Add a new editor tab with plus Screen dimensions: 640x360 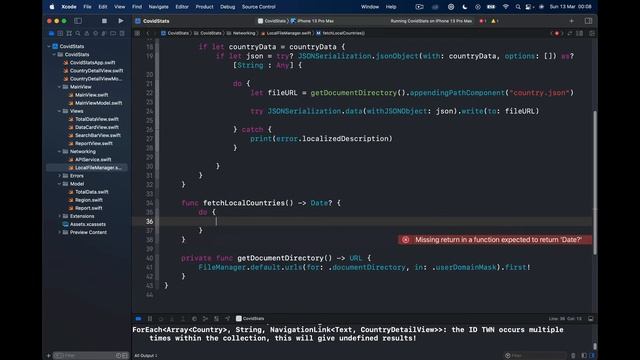pos(571,21)
